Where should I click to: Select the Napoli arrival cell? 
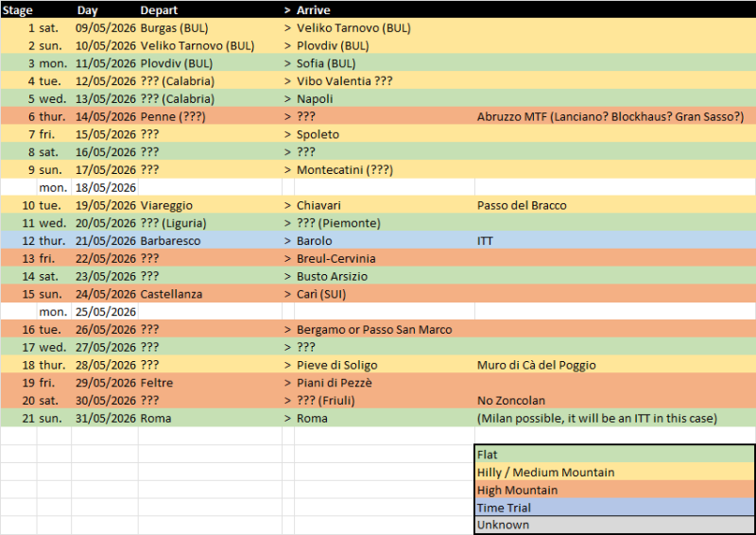pyautogui.click(x=317, y=98)
